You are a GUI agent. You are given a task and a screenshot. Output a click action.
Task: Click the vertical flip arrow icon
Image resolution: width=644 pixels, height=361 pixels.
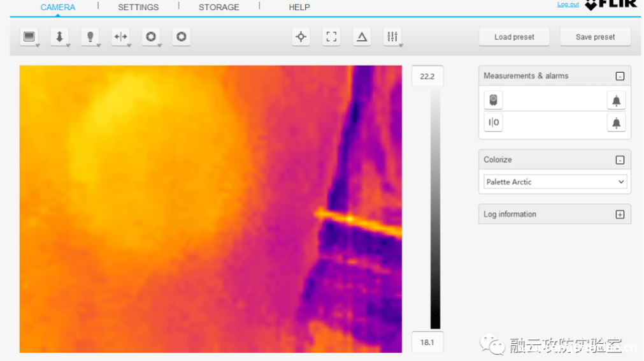click(59, 37)
